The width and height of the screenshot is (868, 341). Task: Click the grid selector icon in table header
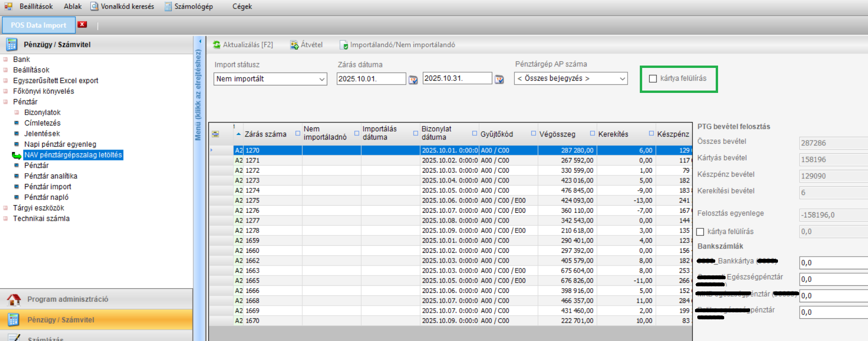tap(215, 134)
